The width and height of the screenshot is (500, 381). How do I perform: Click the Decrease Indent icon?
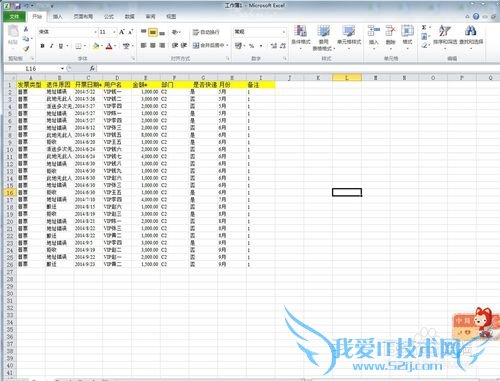[x=175, y=45]
